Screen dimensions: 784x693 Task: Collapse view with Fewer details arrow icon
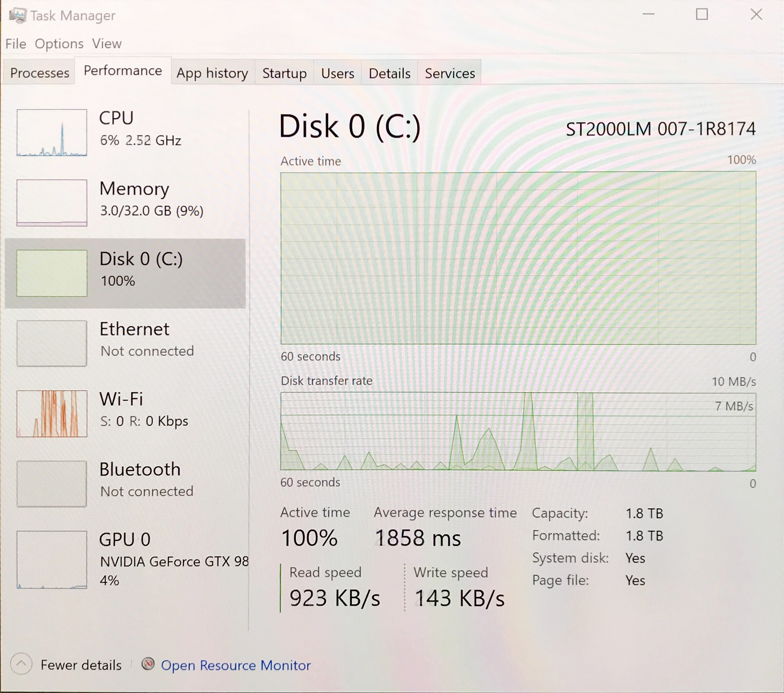pyautogui.click(x=22, y=664)
